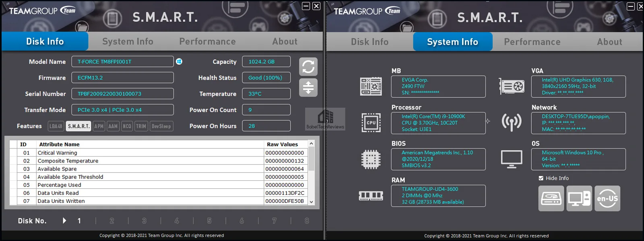Click the Attribute Name column header
The image size is (644, 241).
[x=150, y=144]
